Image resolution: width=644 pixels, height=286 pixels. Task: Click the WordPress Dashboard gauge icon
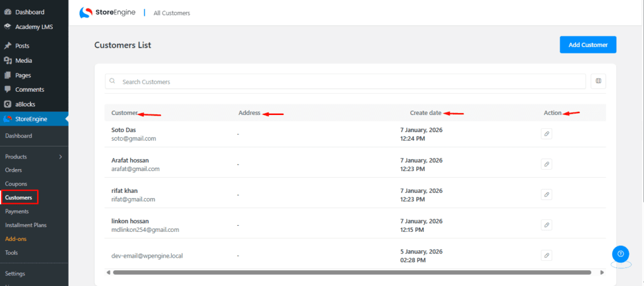point(8,12)
